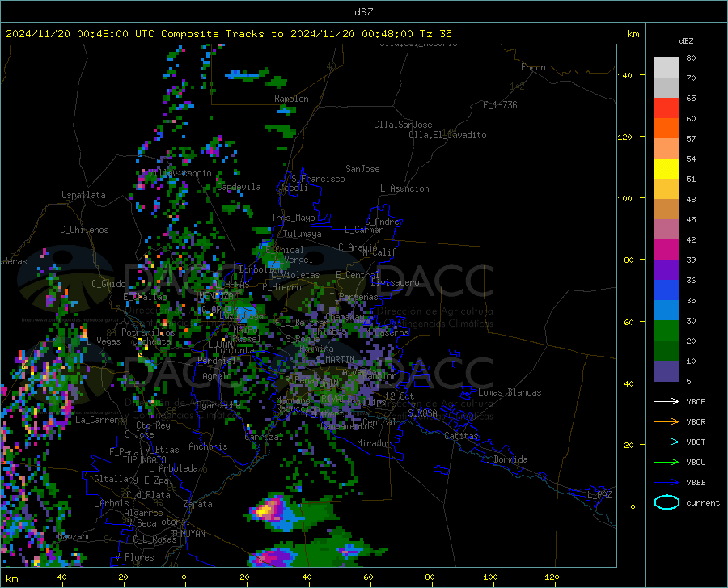Click the 'Catitas' map label
Screen dimensions: 728x588
point(461,436)
